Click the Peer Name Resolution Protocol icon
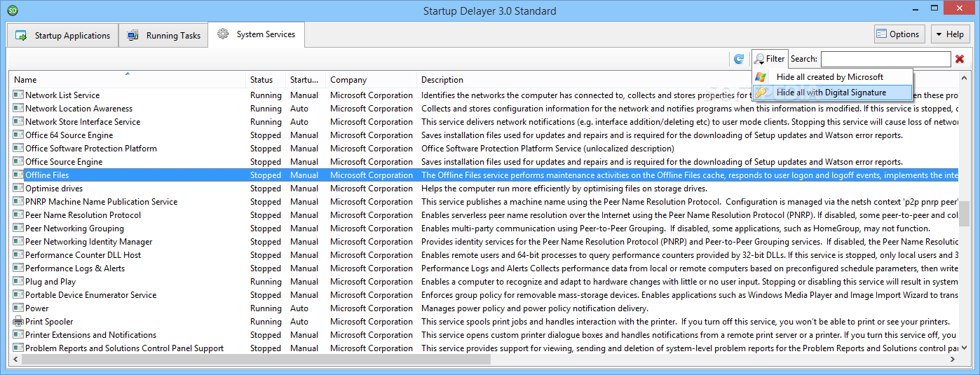 point(18,214)
